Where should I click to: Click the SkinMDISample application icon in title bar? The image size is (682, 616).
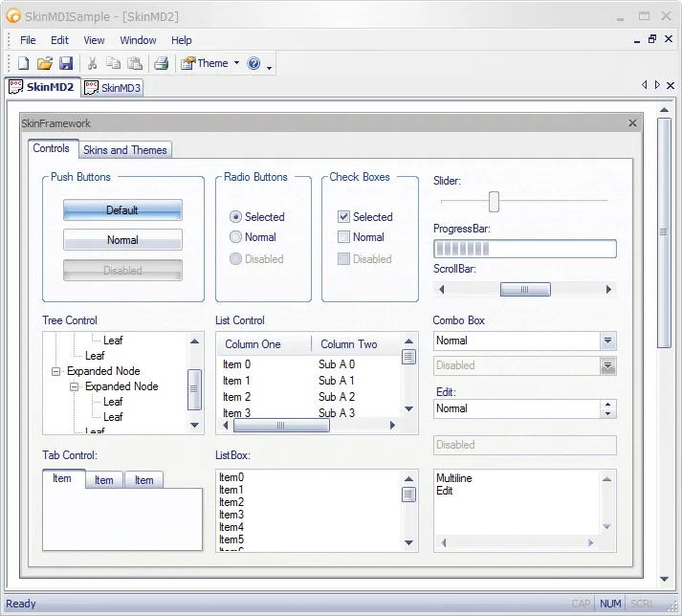[x=13, y=16]
